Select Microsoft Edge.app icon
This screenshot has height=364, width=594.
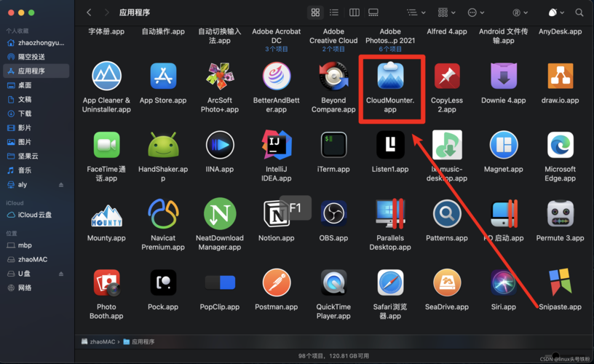click(561, 145)
